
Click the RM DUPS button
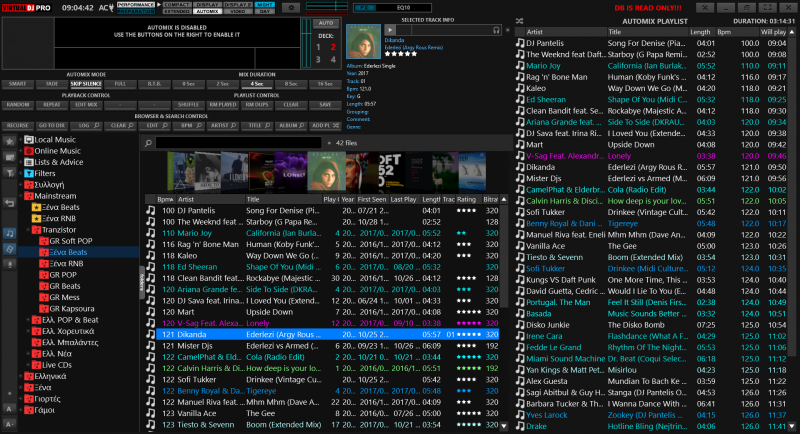257,105
